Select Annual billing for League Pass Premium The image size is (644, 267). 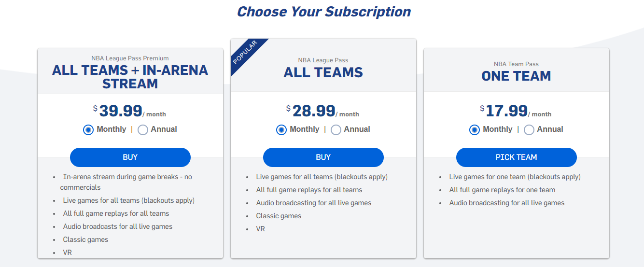(x=143, y=130)
